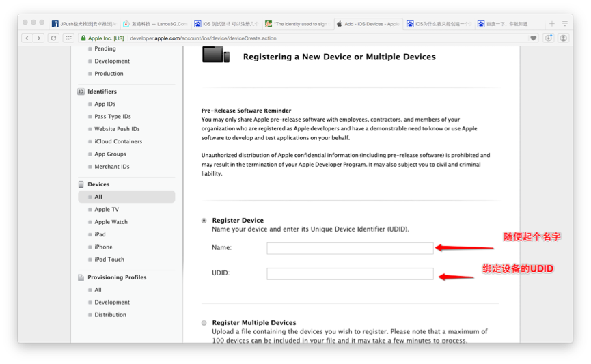Viewport: 591px width, 364px height.
Task: Open the tab menu icon
Action: click(x=564, y=24)
